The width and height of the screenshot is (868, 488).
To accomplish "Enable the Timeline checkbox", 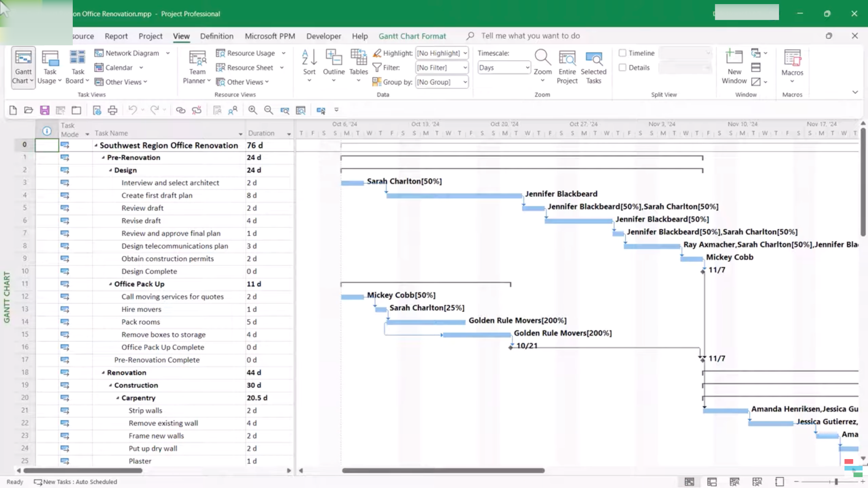I will pyautogui.click(x=623, y=53).
